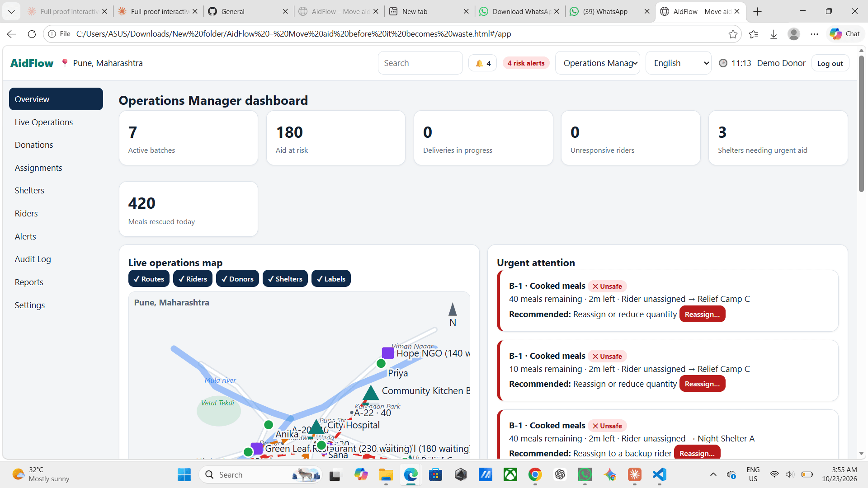Screen dimensions: 868x488
Task: Click the red location pin beside Pune
Action: coord(65,63)
